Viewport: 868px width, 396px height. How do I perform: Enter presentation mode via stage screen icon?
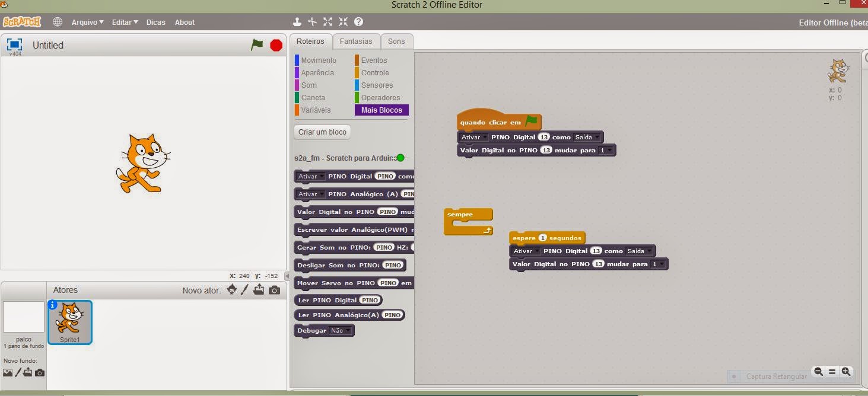tap(14, 43)
